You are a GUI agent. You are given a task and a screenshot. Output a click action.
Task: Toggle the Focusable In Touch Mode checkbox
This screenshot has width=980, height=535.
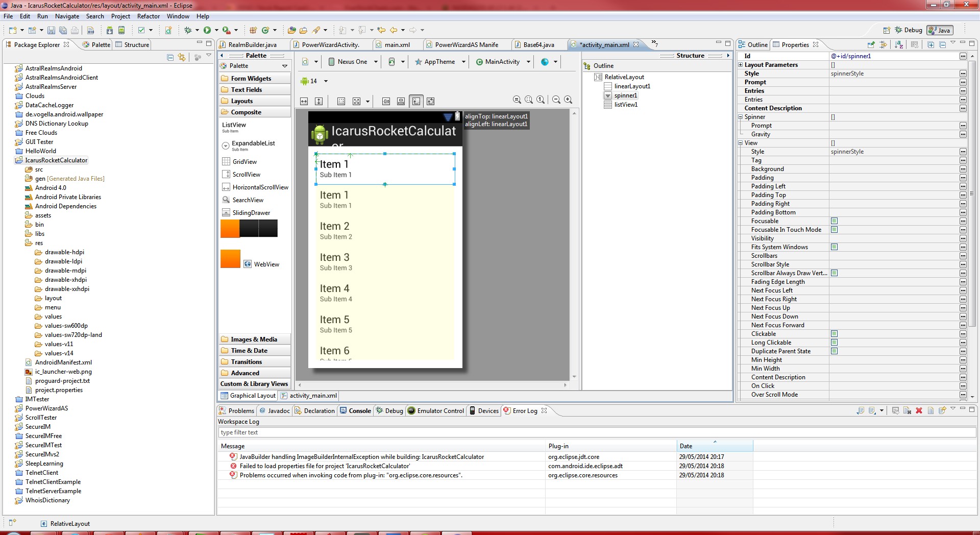click(x=834, y=230)
